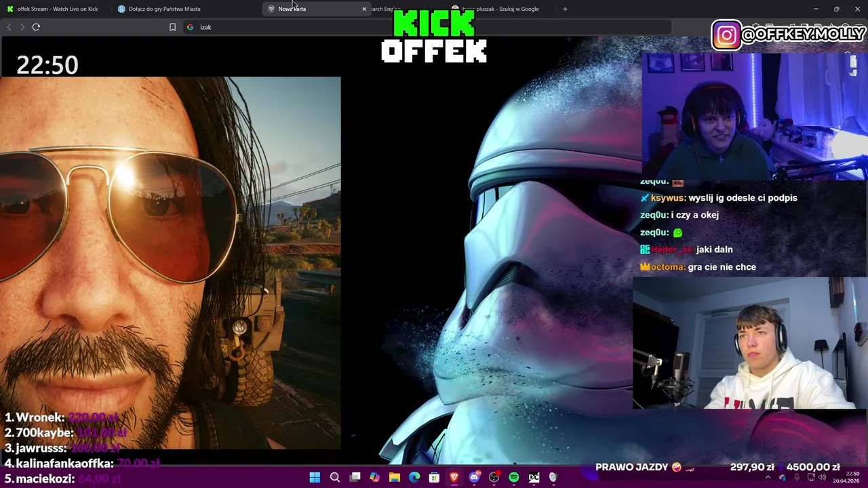
Task: Click leaderboard entry '5.maciekozi:'
Action: [39, 479]
